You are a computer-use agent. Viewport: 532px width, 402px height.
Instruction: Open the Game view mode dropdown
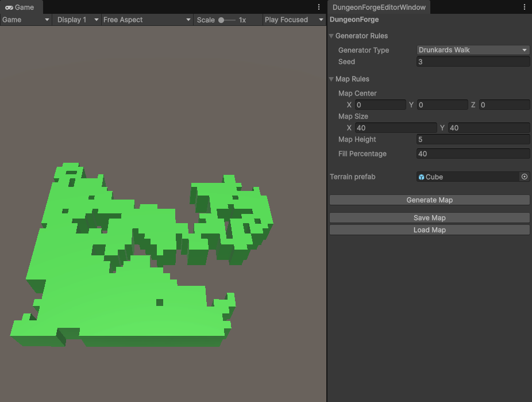26,20
